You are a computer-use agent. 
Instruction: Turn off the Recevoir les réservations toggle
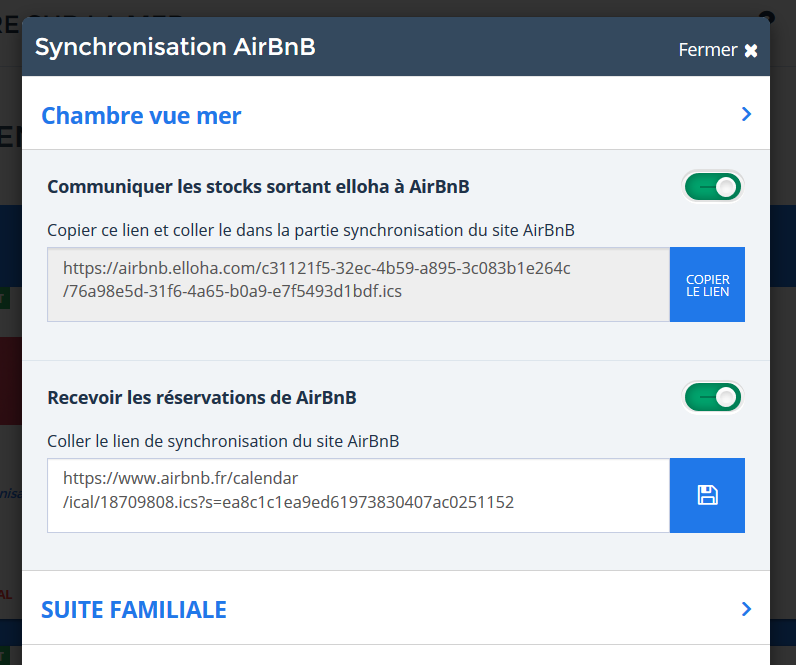[713, 397]
